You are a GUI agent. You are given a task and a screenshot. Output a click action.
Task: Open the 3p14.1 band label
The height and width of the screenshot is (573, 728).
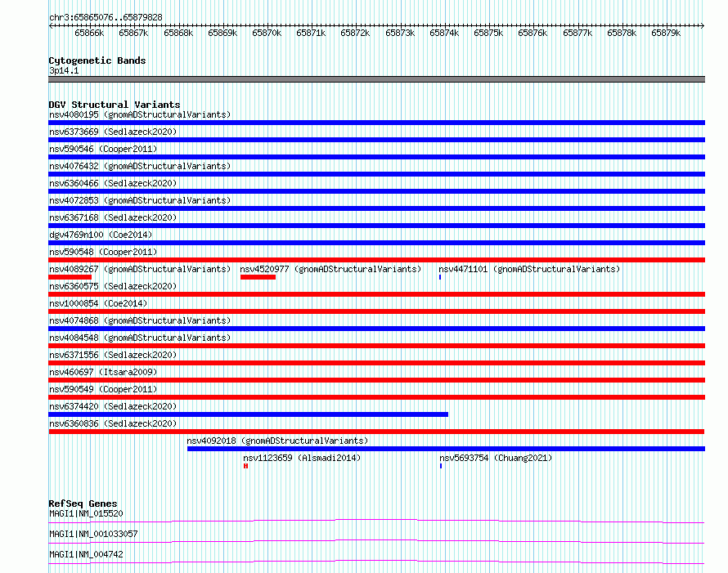pyautogui.click(x=64, y=70)
